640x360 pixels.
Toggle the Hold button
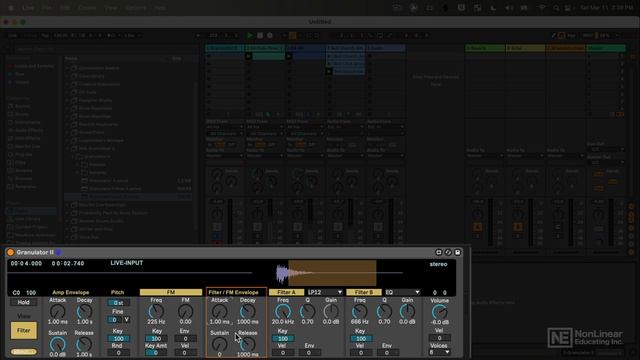click(23, 302)
